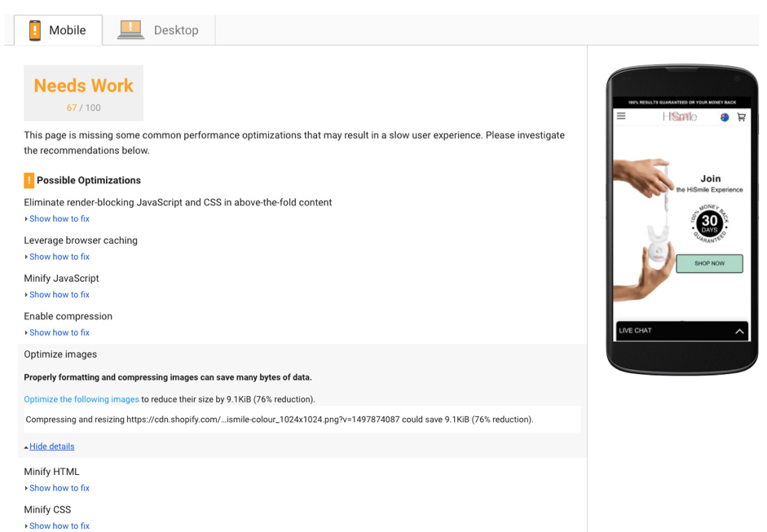The width and height of the screenshot is (767, 532).
Task: Expand Enable compression Show how to fix
Action: pyautogui.click(x=60, y=332)
